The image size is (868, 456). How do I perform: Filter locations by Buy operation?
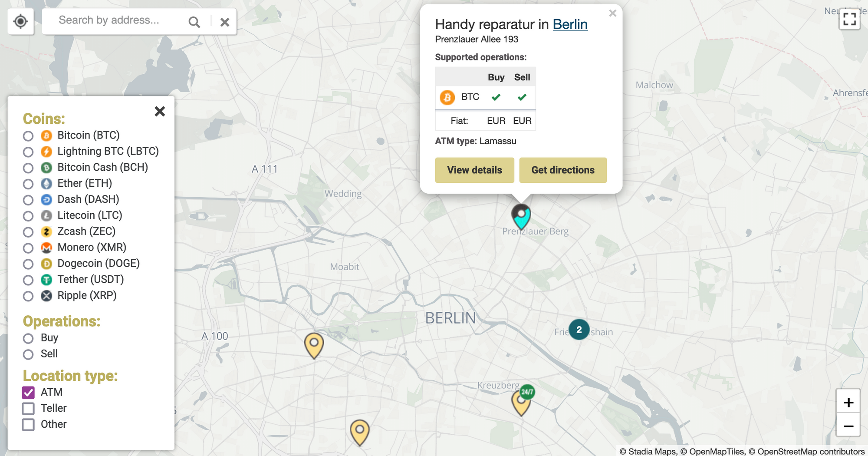point(29,338)
